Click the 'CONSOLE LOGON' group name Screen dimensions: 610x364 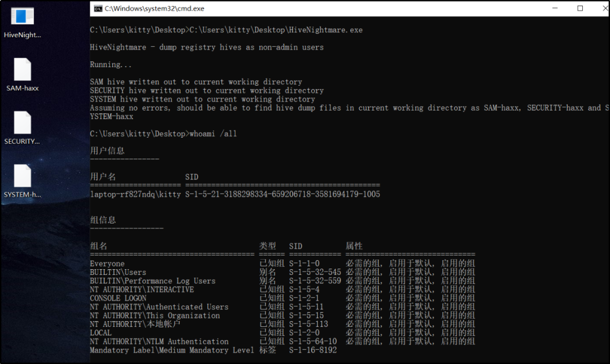click(x=118, y=299)
